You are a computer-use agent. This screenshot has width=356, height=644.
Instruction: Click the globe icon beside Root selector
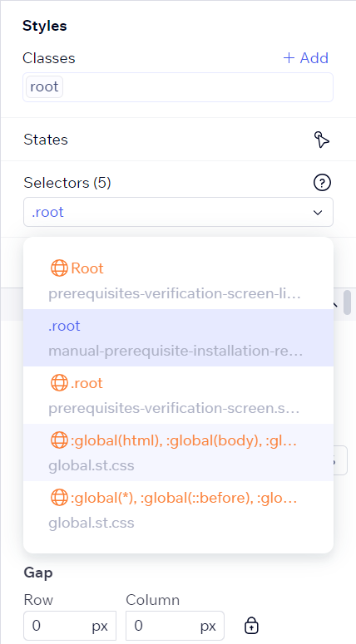59,268
